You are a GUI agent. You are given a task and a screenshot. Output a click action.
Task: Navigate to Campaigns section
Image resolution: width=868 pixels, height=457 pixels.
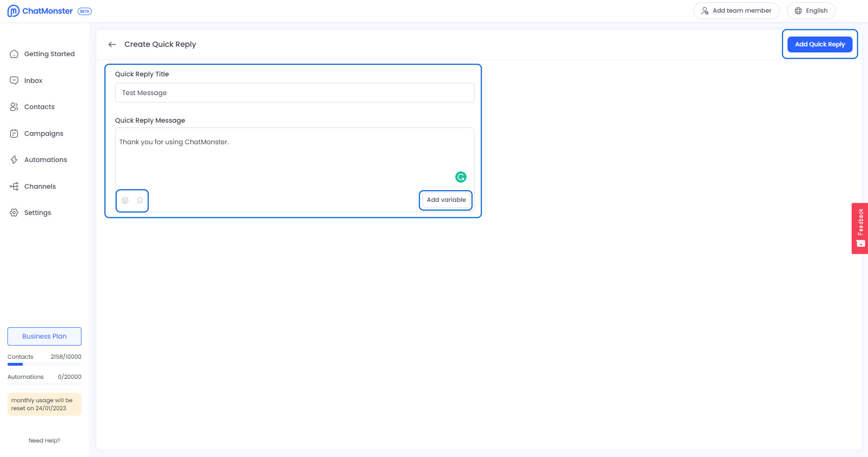click(44, 133)
